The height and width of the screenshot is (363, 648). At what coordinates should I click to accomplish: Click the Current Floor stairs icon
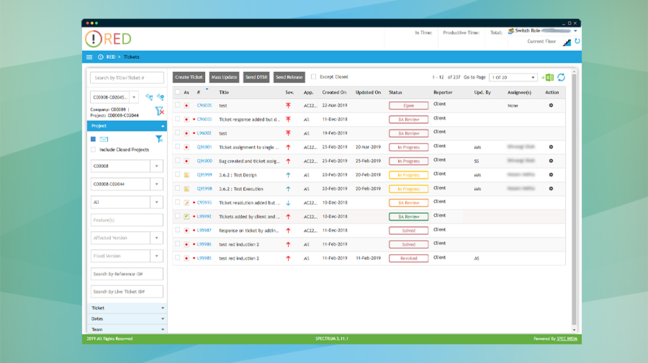pyautogui.click(x=567, y=42)
